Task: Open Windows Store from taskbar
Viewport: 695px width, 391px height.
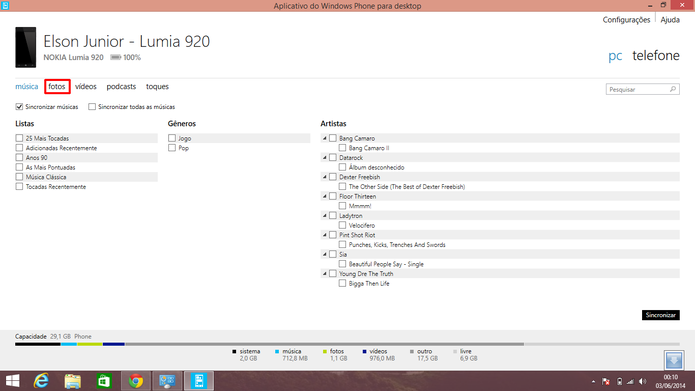Action: click(104, 381)
